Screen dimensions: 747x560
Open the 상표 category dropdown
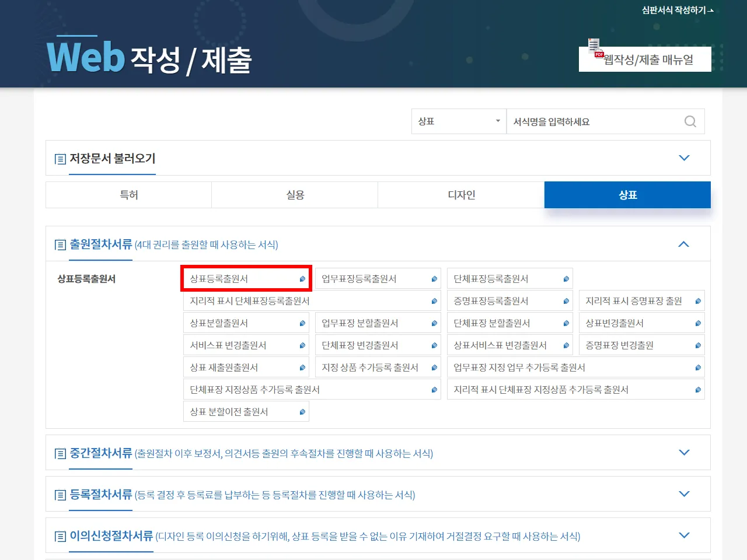[x=459, y=121]
